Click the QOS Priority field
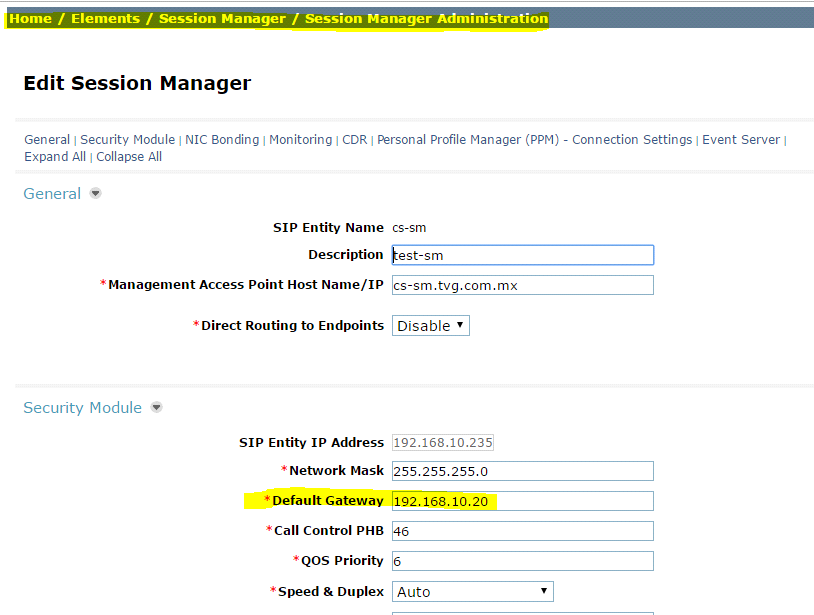Image resolution: width=814 pixels, height=615 pixels. pyautogui.click(x=523, y=561)
